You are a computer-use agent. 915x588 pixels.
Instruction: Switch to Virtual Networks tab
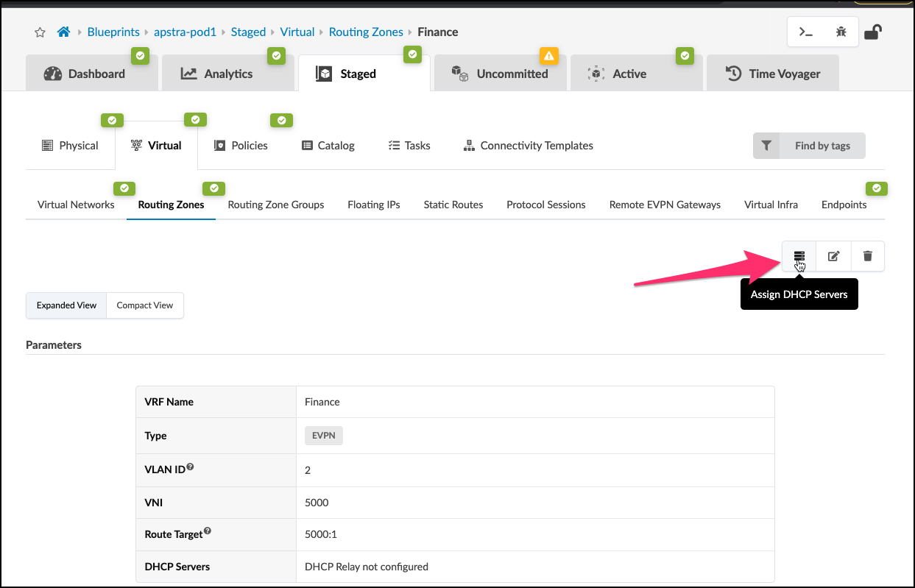coord(76,205)
